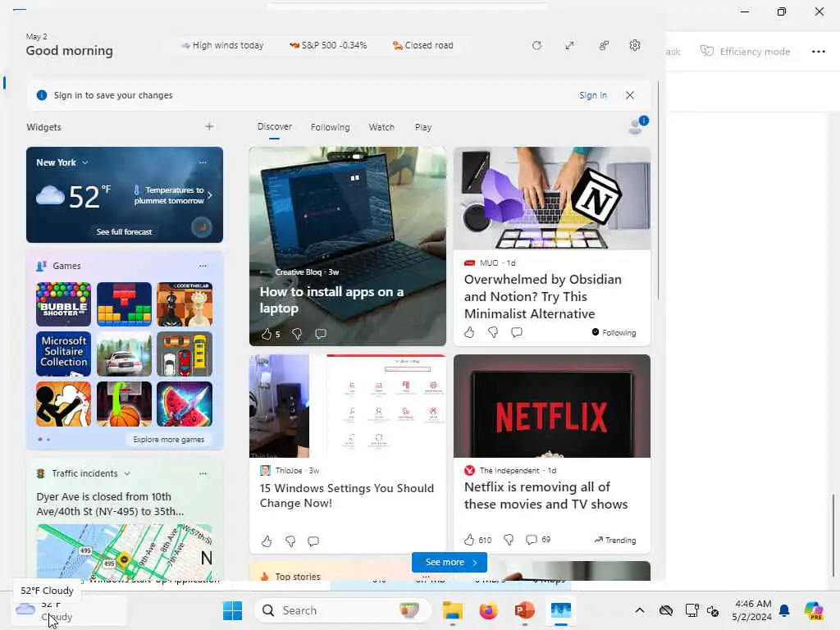Comment on the 15 Windows Settings article

tap(313, 541)
